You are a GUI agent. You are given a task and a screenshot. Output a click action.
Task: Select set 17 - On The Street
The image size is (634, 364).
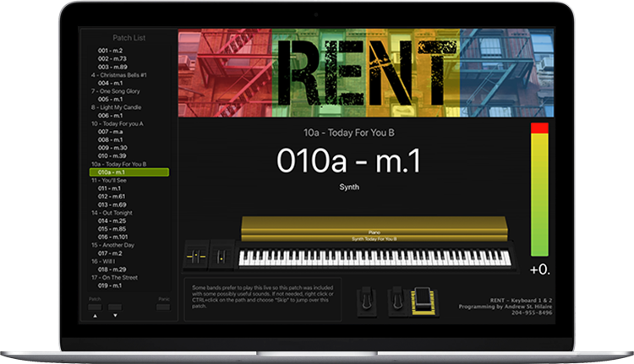click(x=114, y=278)
